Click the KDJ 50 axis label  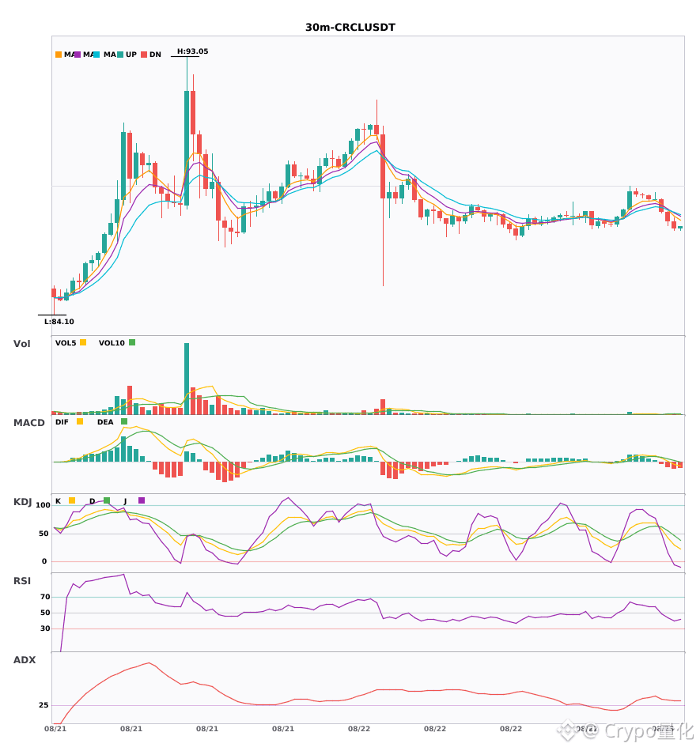[x=44, y=534]
